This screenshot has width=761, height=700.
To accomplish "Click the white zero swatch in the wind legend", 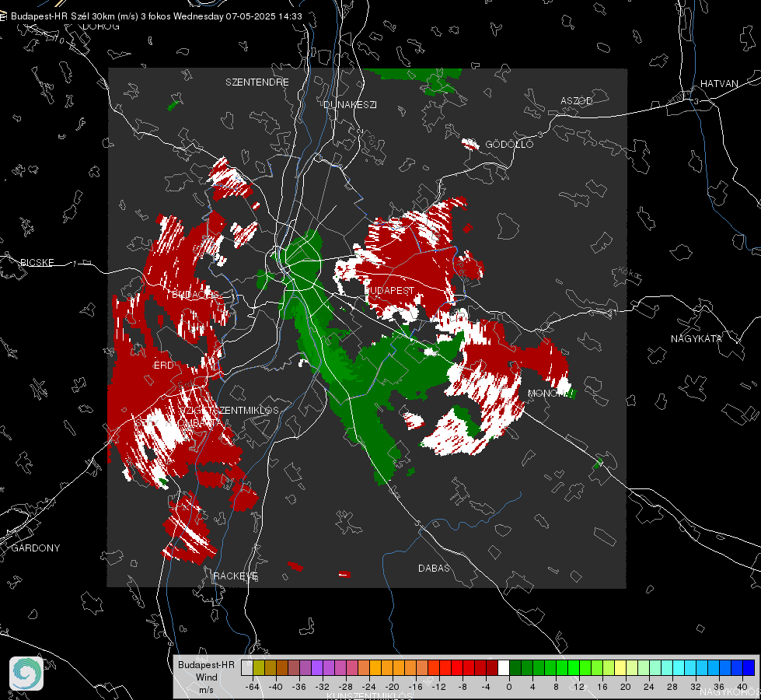I will pos(504,668).
